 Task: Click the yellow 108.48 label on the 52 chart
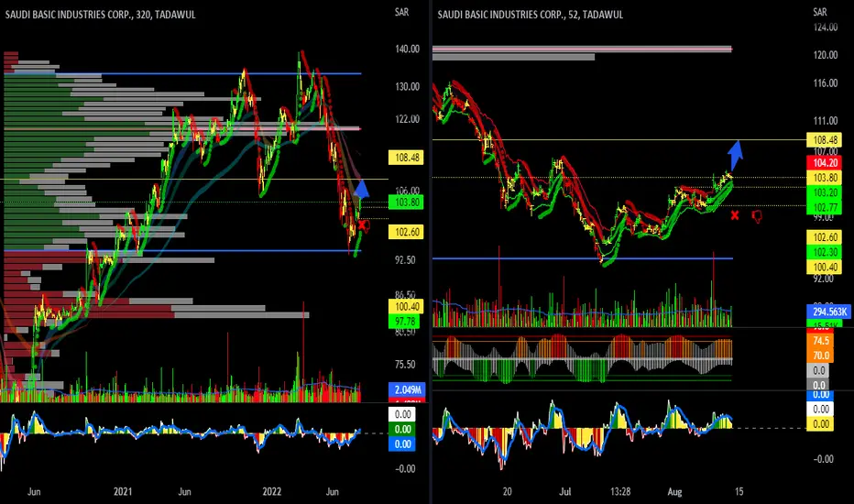(x=825, y=140)
